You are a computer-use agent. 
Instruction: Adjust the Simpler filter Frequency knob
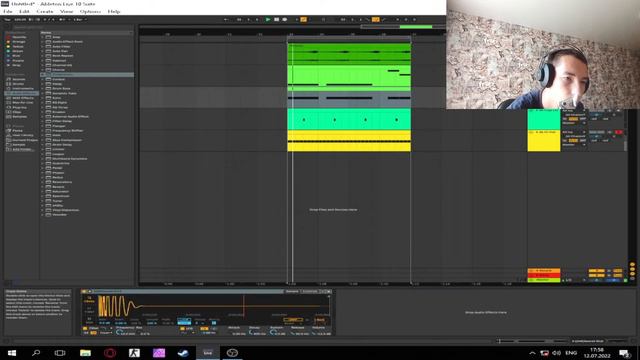pos(118,333)
